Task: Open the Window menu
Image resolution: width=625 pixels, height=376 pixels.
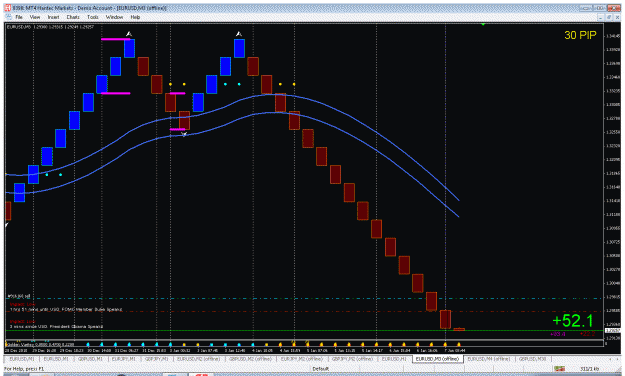Action: click(114, 17)
